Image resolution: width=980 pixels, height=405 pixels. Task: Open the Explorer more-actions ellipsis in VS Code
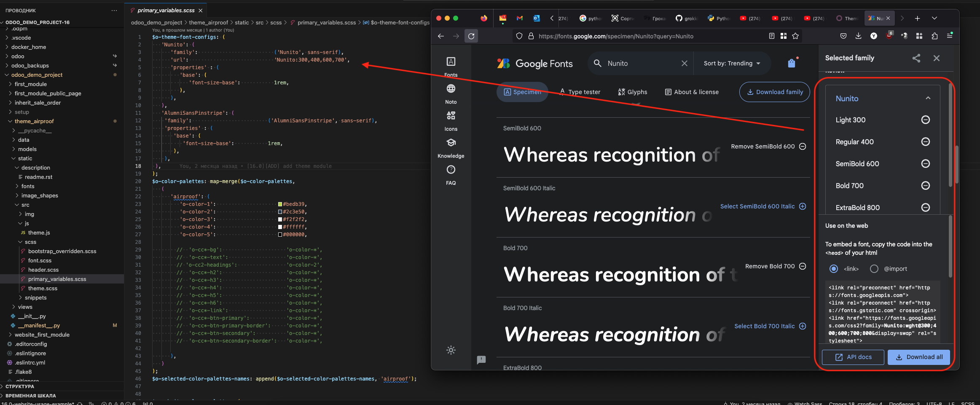coord(114,11)
